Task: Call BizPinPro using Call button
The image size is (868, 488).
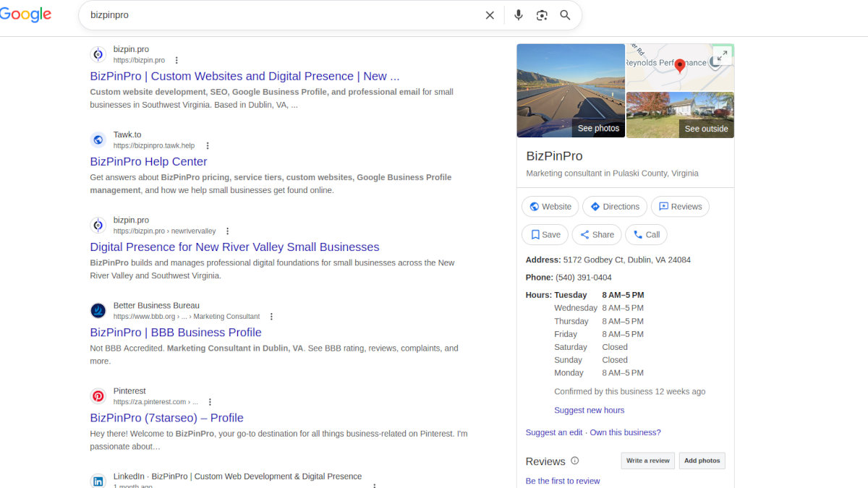Action: tap(646, 234)
